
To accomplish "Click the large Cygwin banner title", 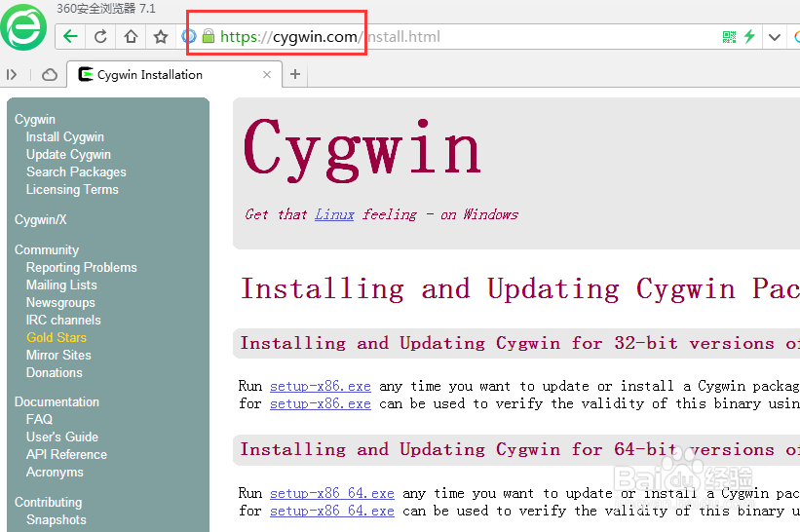I will (362, 150).
